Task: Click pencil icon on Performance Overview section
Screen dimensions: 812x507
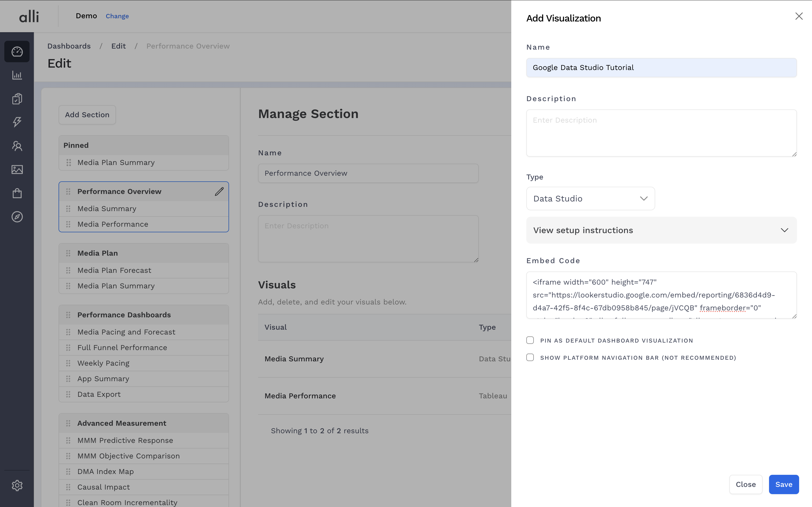Action: tap(219, 192)
